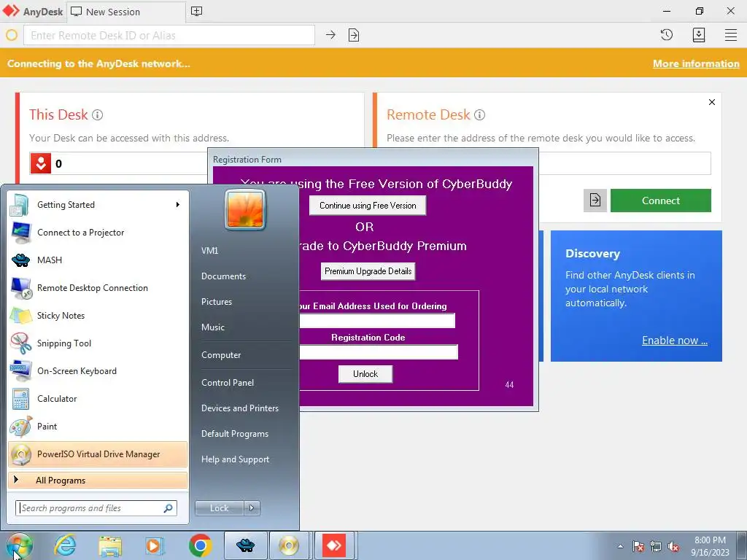Viewport: 747px width, 560px height.
Task: Expand Getting Started submenu arrow
Action: tap(178, 205)
